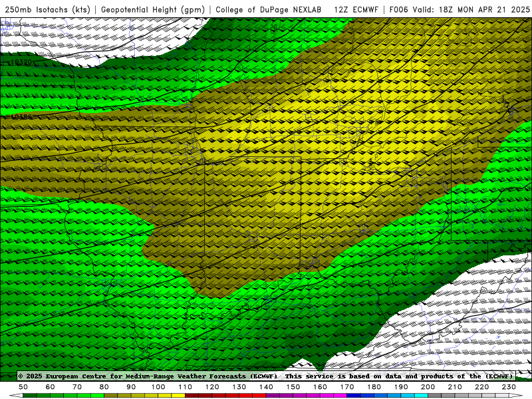Click the '12Z ECMWF' model run label
Screen dimensions: 532x399
[x=356, y=9]
